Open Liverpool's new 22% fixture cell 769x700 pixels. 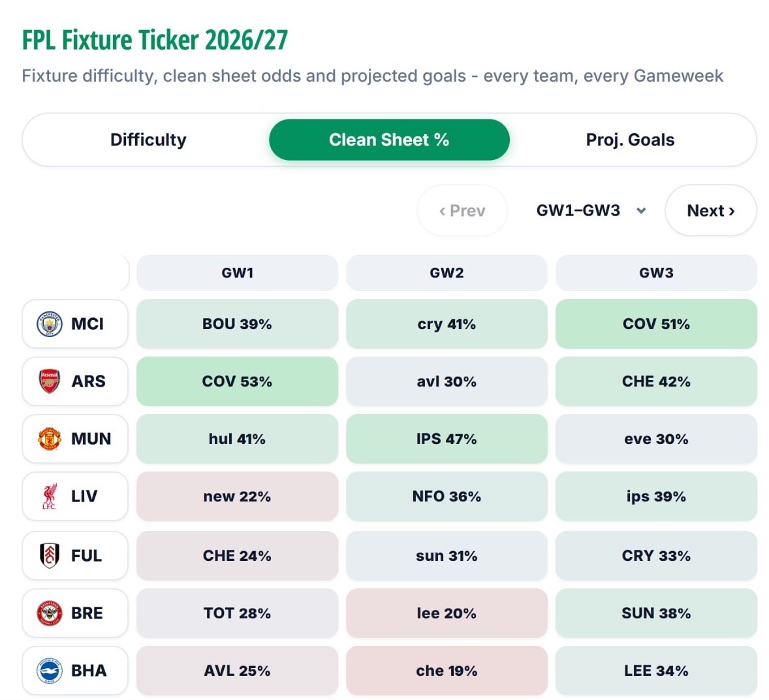(238, 496)
